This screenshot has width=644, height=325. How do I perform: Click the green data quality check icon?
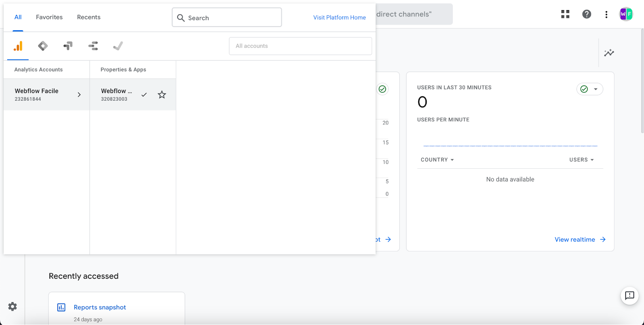[382, 89]
